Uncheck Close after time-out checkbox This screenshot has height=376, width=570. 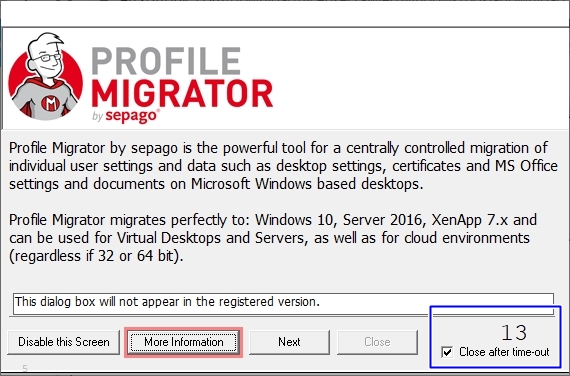pos(447,352)
